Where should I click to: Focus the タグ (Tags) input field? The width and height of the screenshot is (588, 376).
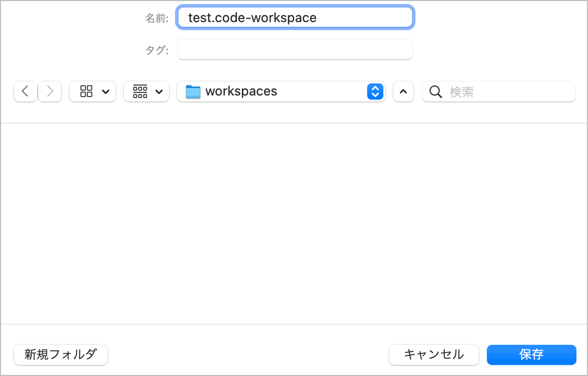295,49
